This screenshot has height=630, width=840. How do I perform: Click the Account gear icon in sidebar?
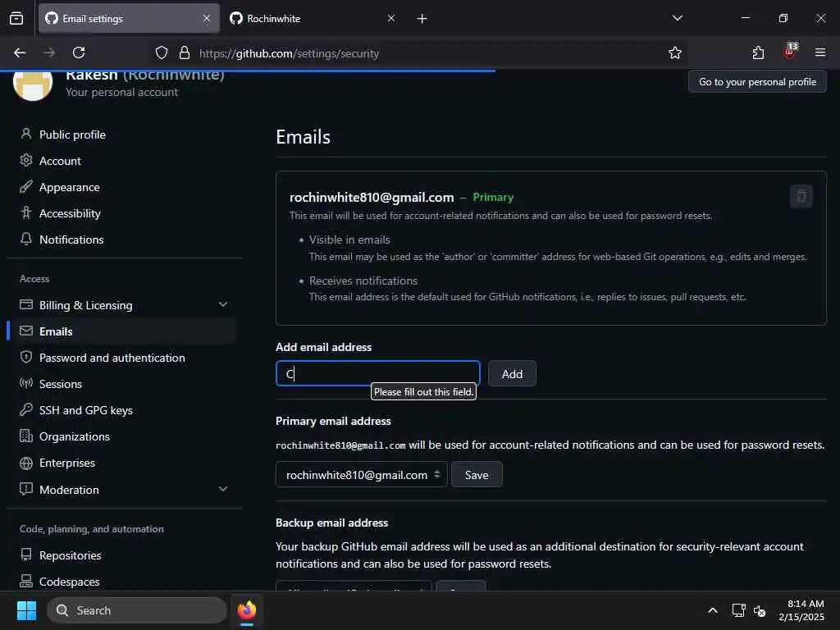point(25,160)
